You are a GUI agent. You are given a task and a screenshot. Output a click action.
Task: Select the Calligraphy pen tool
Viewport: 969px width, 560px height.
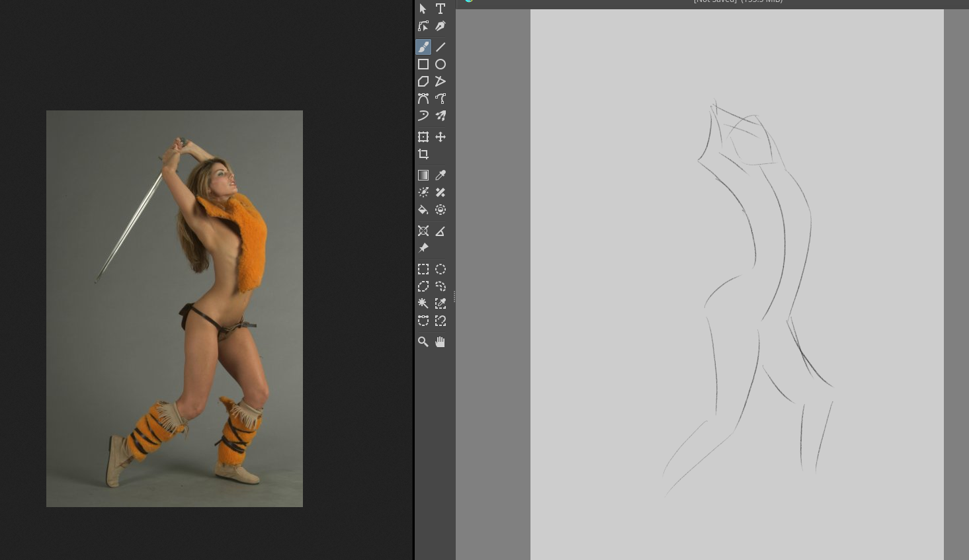pyautogui.click(x=441, y=26)
